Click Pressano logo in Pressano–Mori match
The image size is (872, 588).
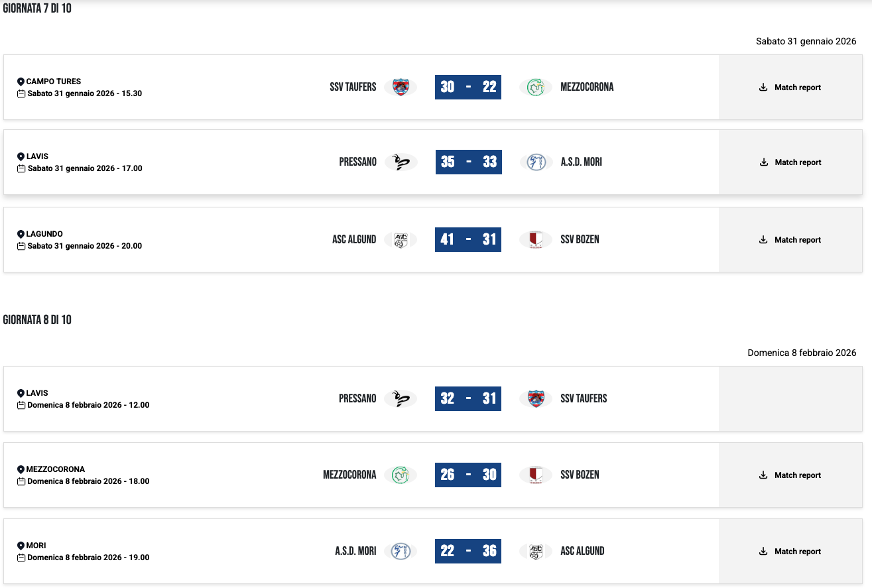coord(401,162)
